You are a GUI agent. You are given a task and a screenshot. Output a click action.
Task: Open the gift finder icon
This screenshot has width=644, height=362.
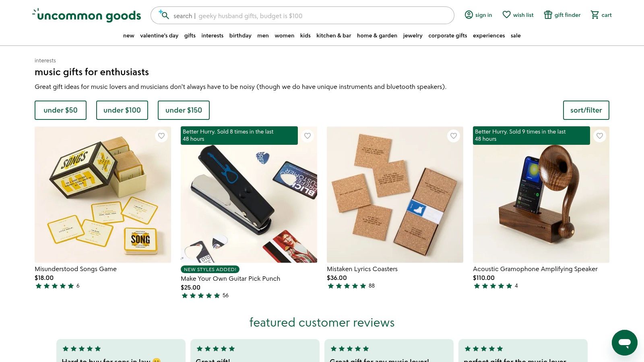[x=548, y=14]
